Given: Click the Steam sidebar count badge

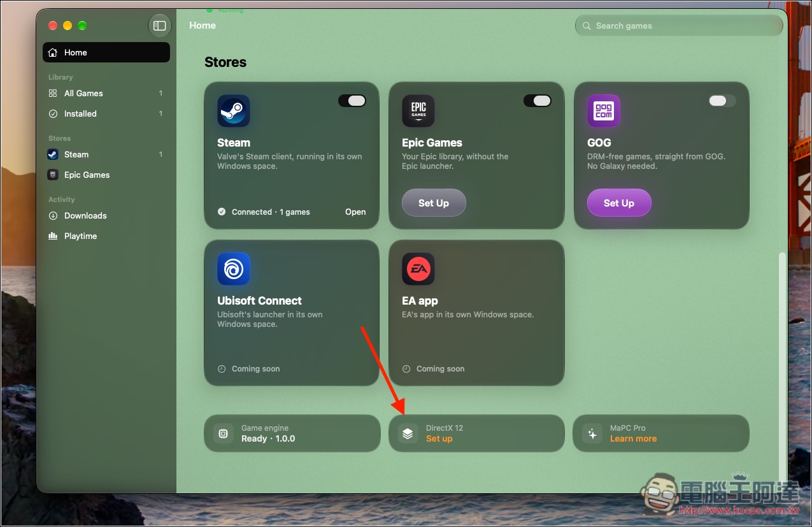Looking at the screenshot, I should 160,154.
